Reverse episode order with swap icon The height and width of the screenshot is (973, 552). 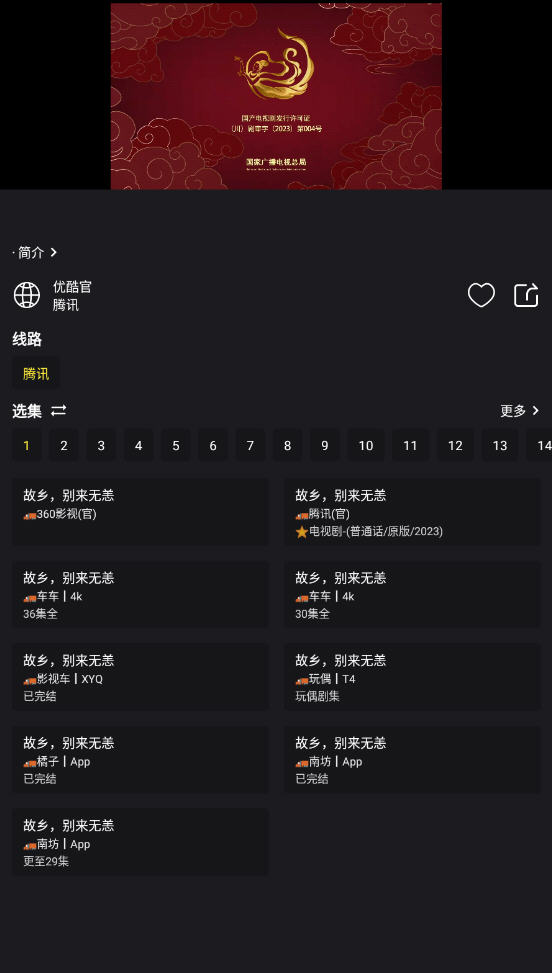(58, 411)
